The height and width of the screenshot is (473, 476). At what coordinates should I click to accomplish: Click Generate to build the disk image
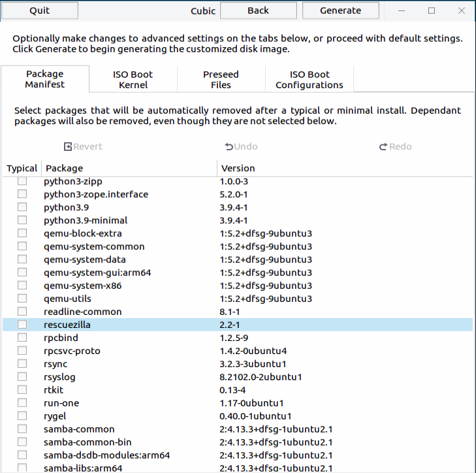point(341,10)
